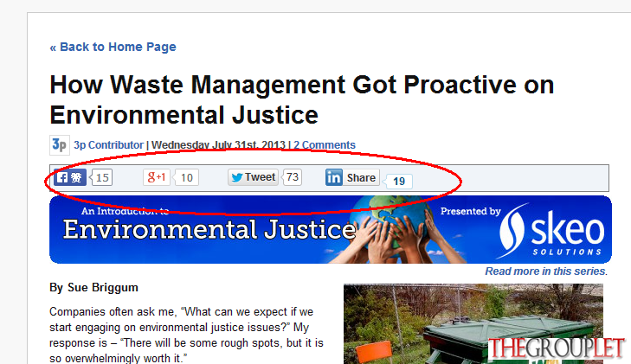The width and height of the screenshot is (631, 364).
Task: Click the tweet count 73
Action: coord(293,177)
